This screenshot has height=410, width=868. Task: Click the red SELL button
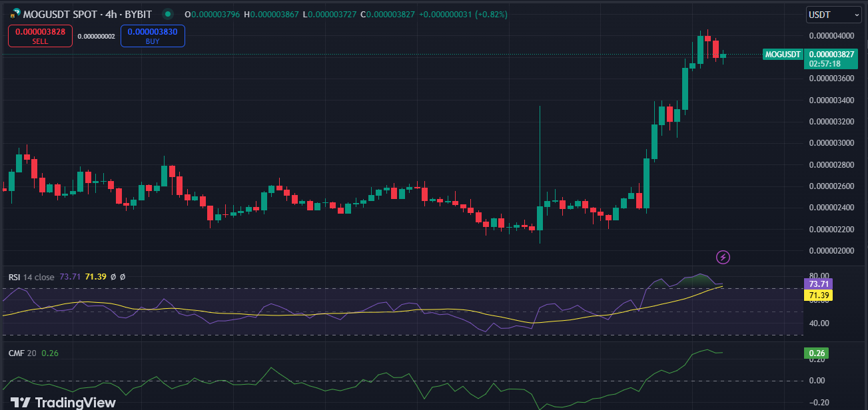tap(40, 35)
